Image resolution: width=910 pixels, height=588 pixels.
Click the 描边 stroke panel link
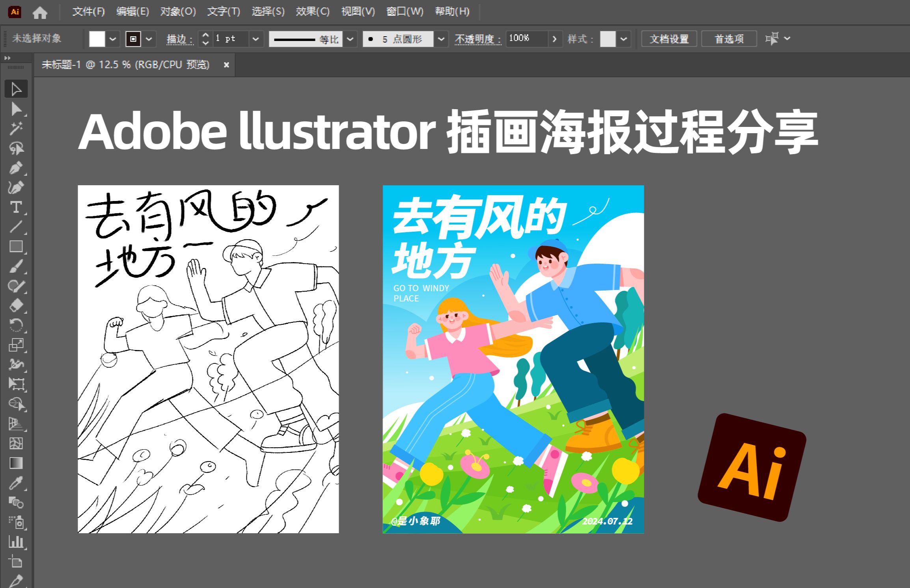tap(180, 39)
